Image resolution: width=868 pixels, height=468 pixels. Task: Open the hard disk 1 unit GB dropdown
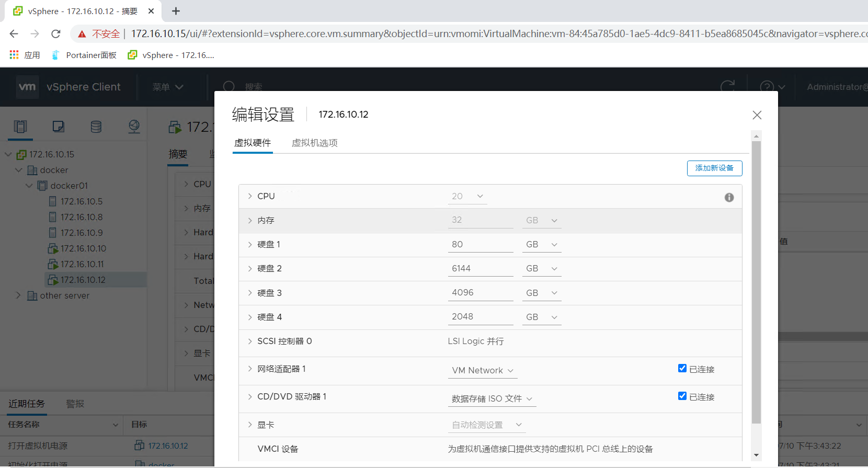(x=542, y=245)
